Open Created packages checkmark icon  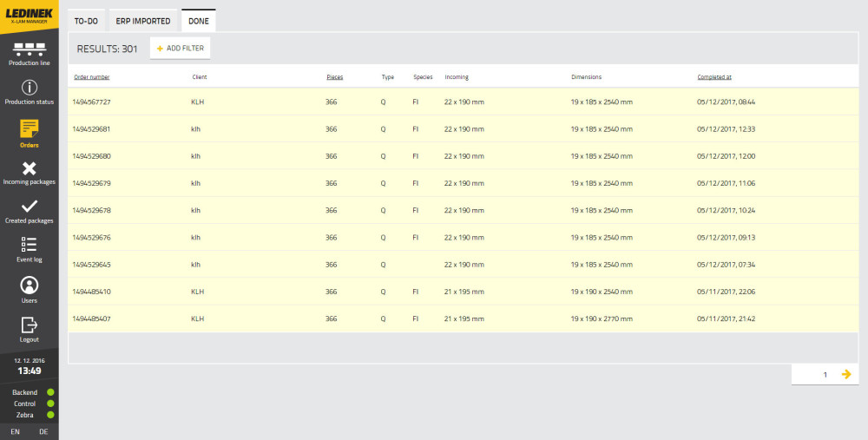[x=30, y=207]
